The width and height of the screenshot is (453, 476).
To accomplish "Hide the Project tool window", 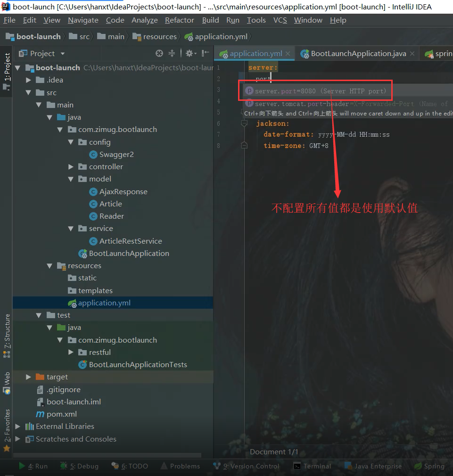I will [x=206, y=53].
